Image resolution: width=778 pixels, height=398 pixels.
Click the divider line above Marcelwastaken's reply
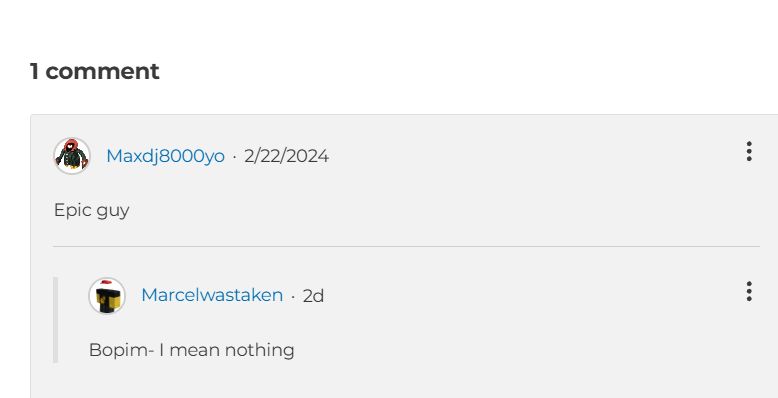point(406,246)
